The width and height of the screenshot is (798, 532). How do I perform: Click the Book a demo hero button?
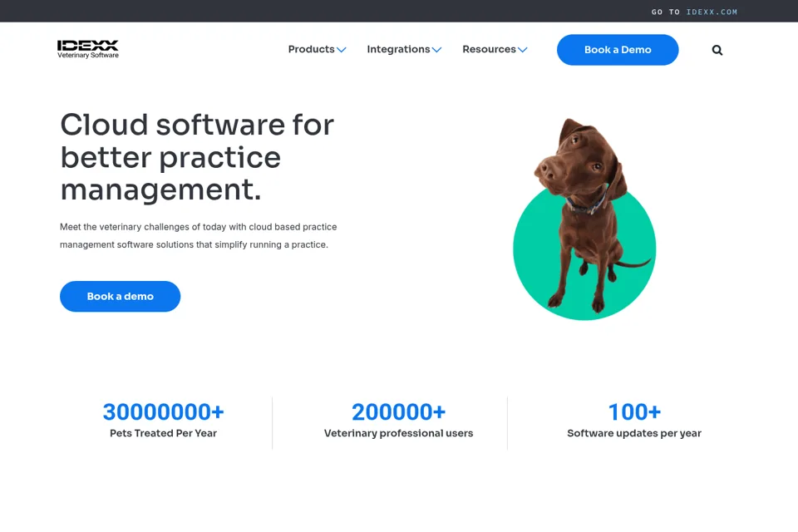pyautogui.click(x=120, y=296)
